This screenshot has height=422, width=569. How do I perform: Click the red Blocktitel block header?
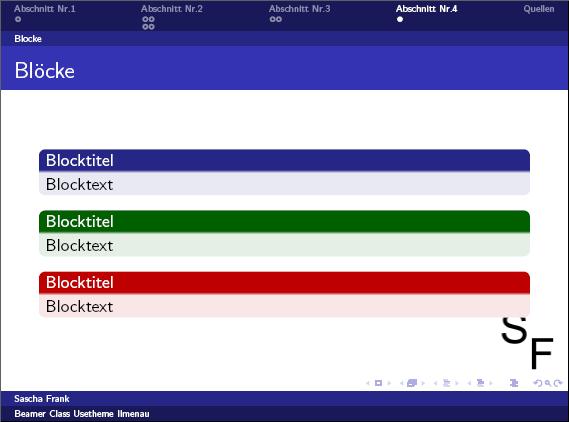pyautogui.click(x=284, y=282)
